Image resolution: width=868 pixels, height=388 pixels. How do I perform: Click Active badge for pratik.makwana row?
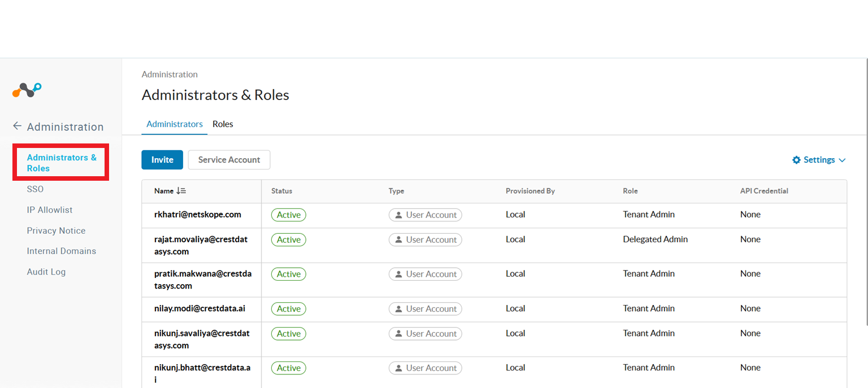tap(289, 274)
